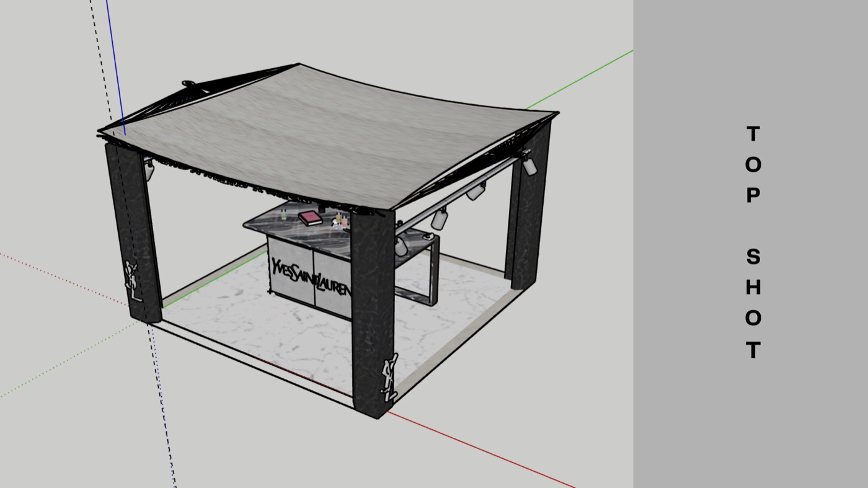Pick the red book on the counter top
This screenshot has height=488, width=868.
[310, 217]
